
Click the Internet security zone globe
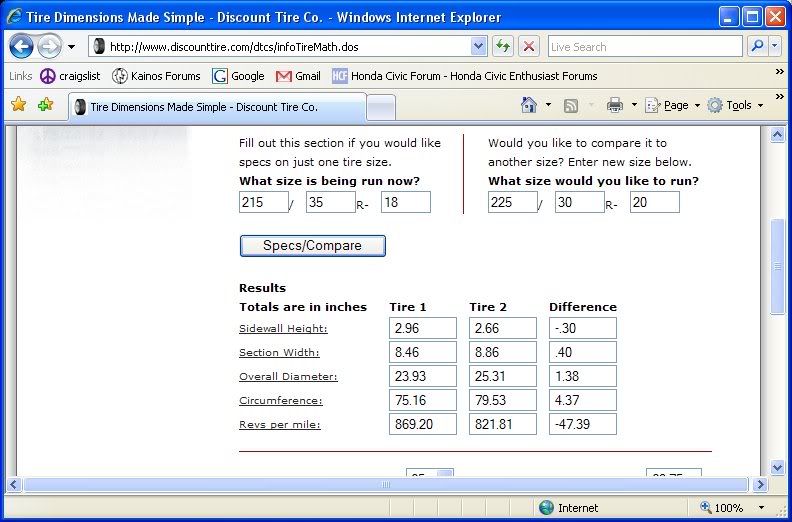click(546, 508)
